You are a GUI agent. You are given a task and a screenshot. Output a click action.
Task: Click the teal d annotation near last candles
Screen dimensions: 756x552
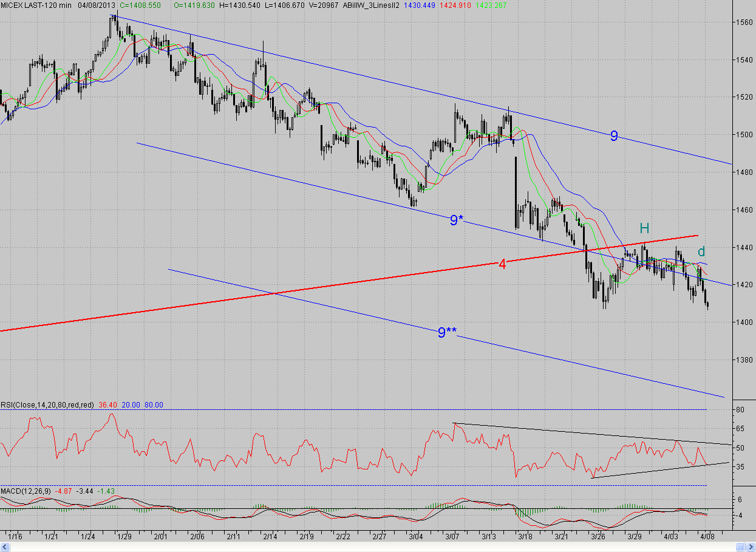coord(701,251)
